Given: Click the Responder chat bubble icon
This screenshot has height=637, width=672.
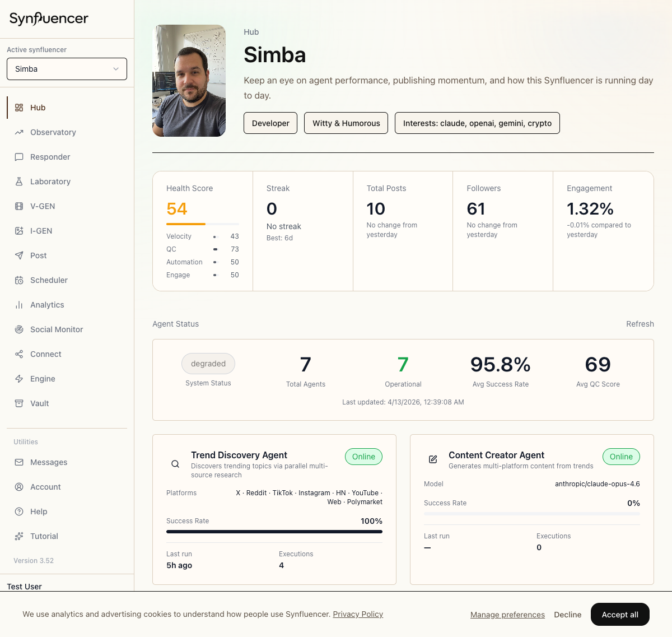Looking at the screenshot, I should pyautogui.click(x=19, y=157).
